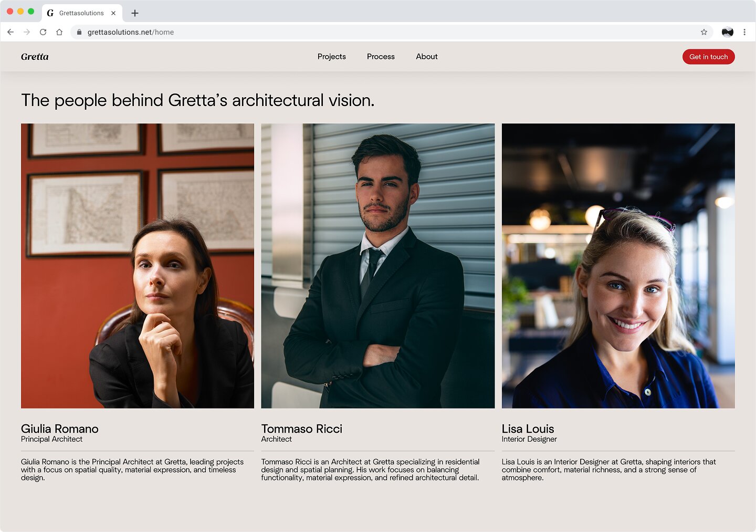Click the browser forward arrow
The width and height of the screenshot is (756, 532).
click(x=27, y=32)
